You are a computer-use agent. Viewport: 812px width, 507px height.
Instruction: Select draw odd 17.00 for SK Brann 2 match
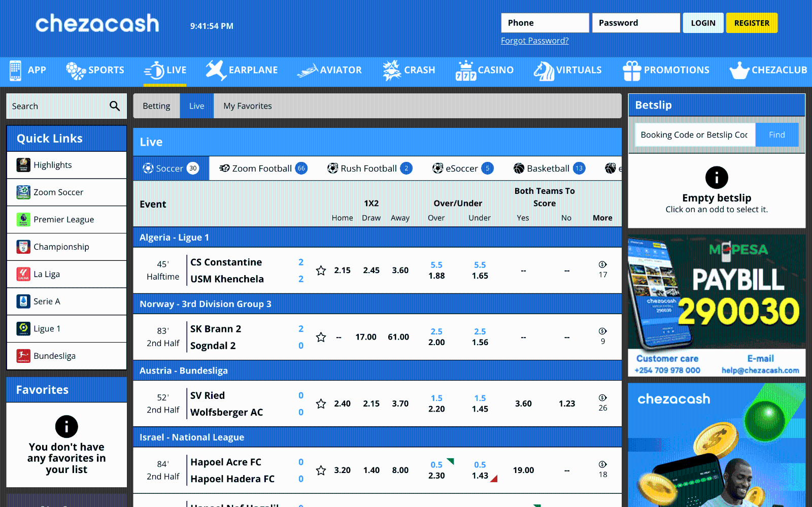(366, 337)
